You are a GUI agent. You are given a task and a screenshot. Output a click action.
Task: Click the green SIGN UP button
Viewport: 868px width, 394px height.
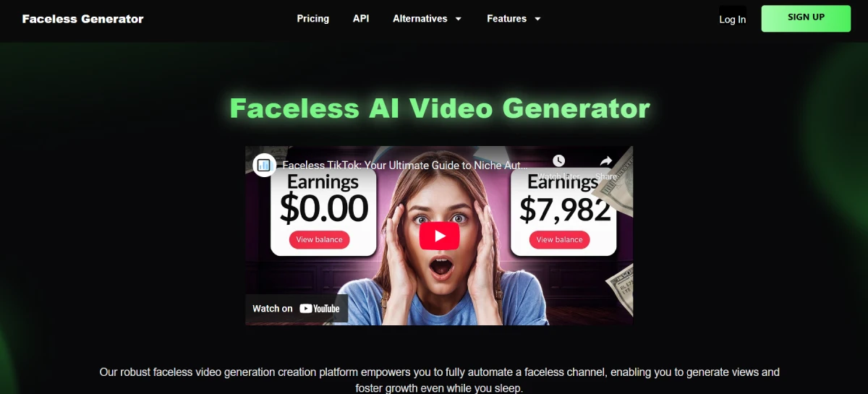coord(806,18)
